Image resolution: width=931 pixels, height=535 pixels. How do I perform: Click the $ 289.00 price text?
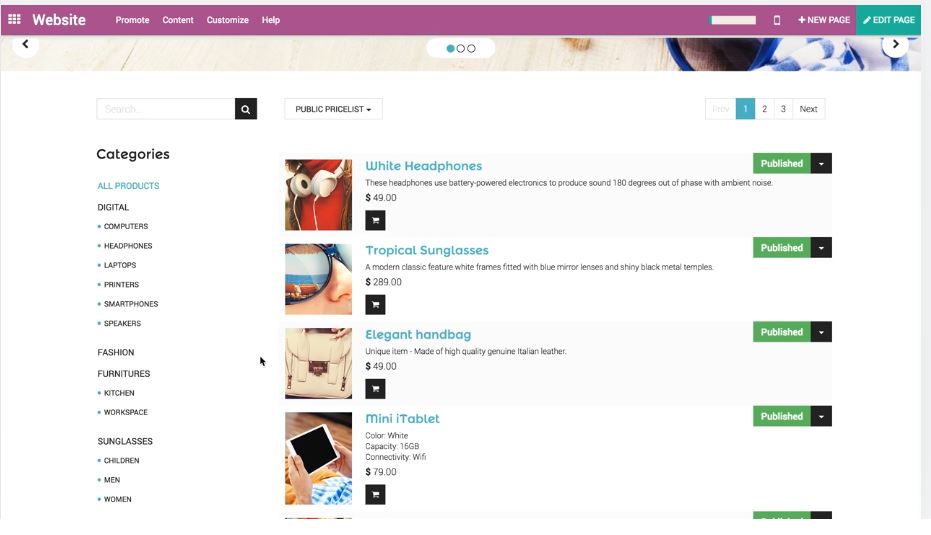(384, 282)
